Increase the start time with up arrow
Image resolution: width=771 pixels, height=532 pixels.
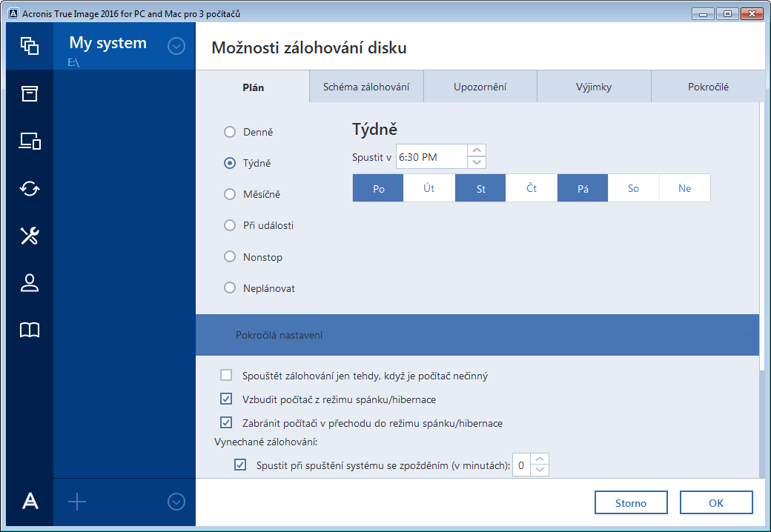click(x=477, y=150)
